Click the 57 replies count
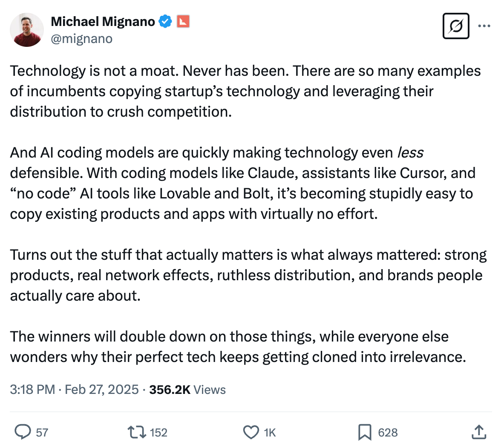 point(41,433)
